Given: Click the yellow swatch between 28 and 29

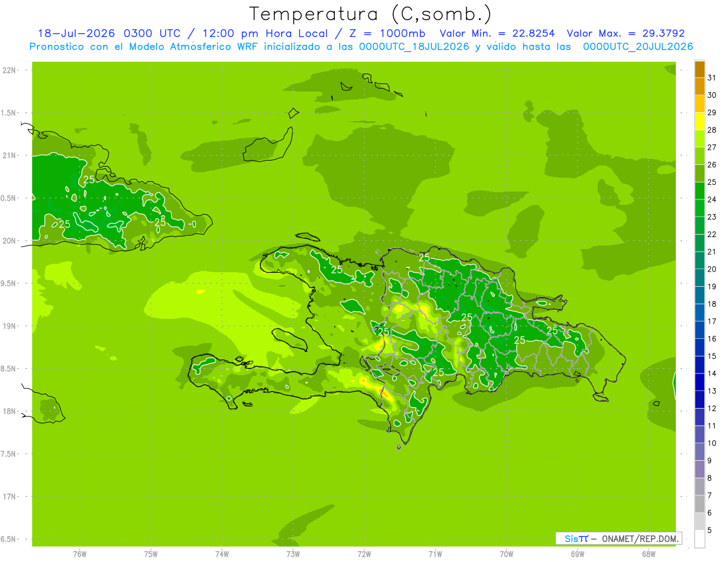Looking at the screenshot, I should tap(699, 121).
